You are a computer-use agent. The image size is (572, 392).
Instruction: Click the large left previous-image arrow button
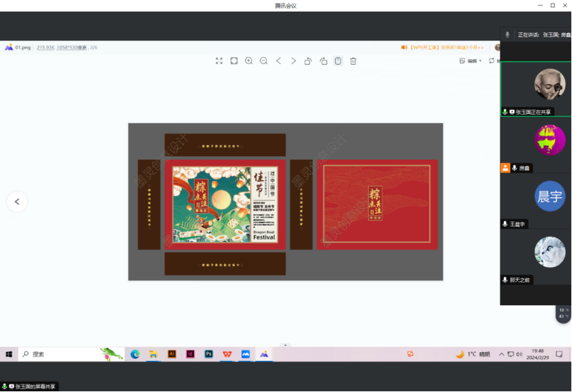tap(17, 202)
